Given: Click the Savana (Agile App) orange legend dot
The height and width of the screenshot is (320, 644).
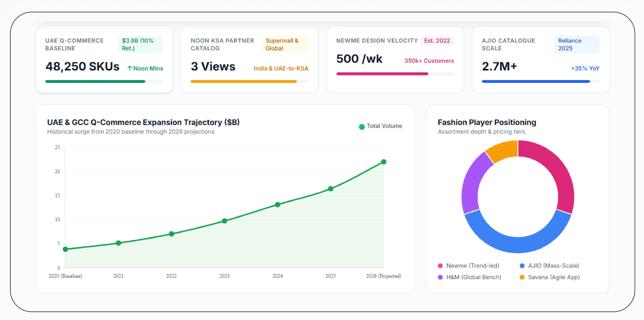Looking at the screenshot, I should pos(522,277).
